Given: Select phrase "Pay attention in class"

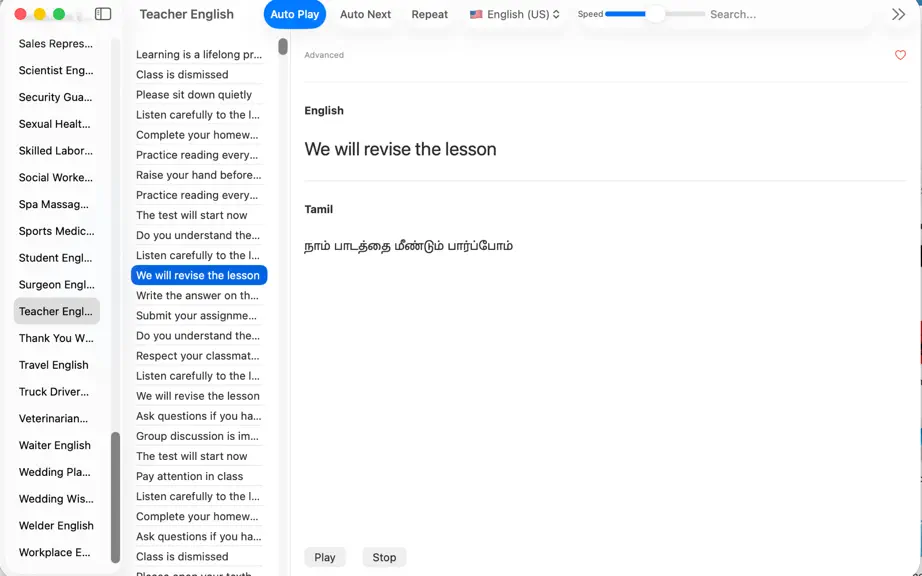Looking at the screenshot, I should 199,476.
